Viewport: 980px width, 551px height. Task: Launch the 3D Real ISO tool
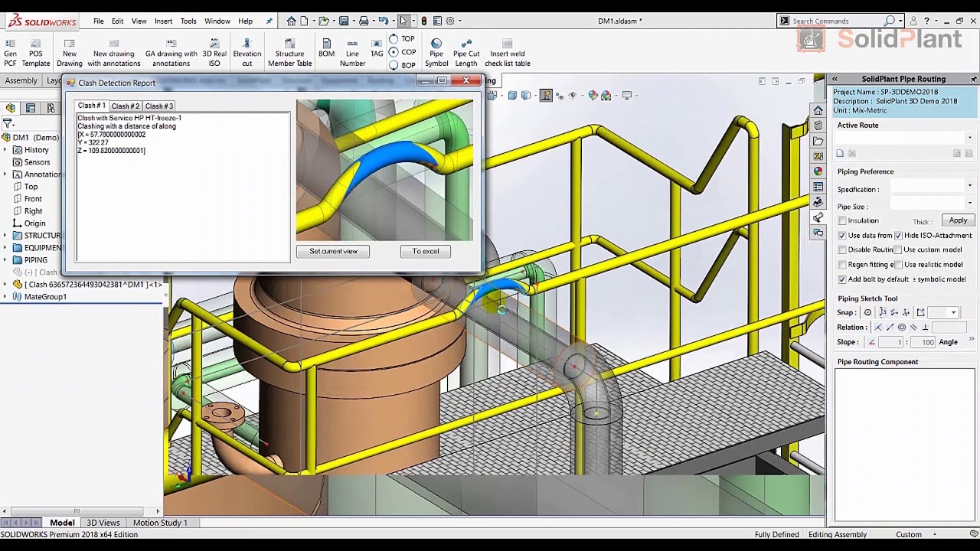pos(214,53)
